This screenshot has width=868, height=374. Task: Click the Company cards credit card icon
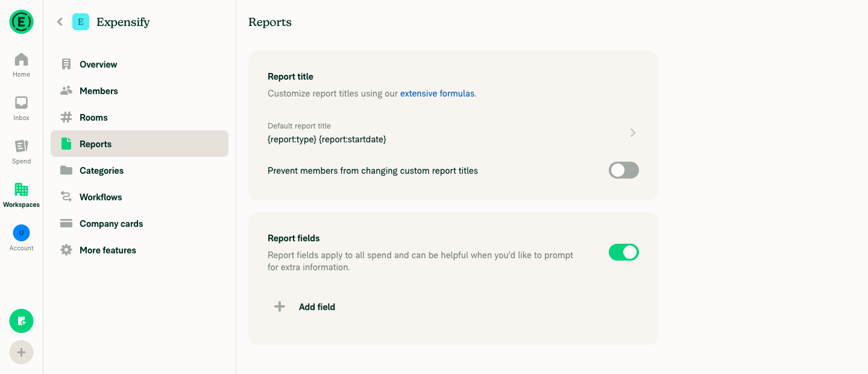[x=66, y=223]
